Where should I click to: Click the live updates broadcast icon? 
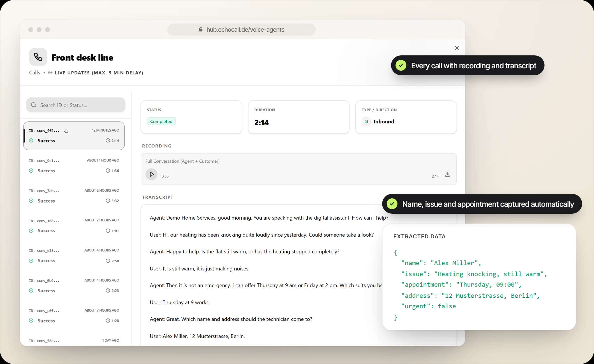point(50,73)
